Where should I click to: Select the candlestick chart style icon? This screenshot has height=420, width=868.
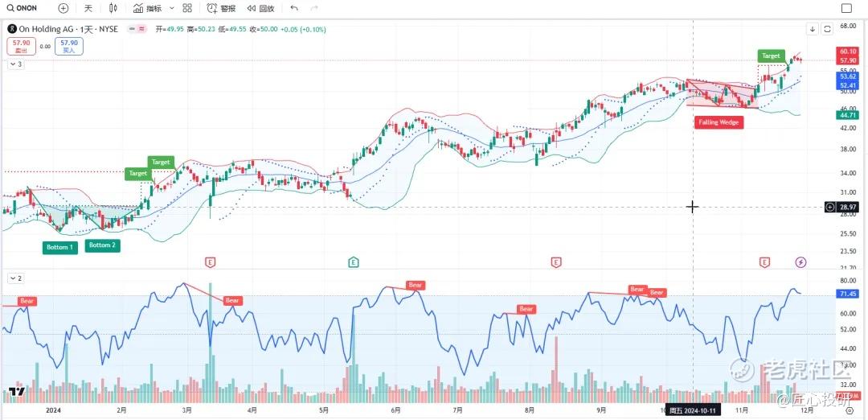[x=113, y=8]
